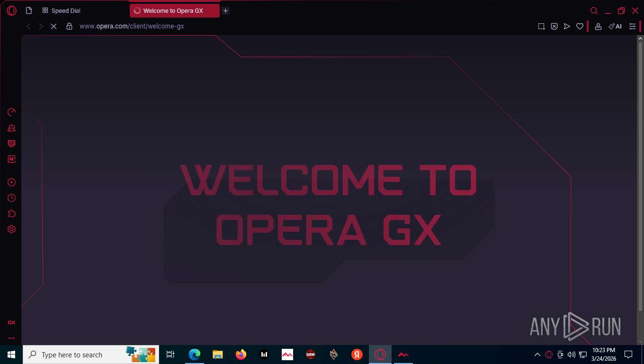Open Task View on the taskbar

(x=170, y=355)
